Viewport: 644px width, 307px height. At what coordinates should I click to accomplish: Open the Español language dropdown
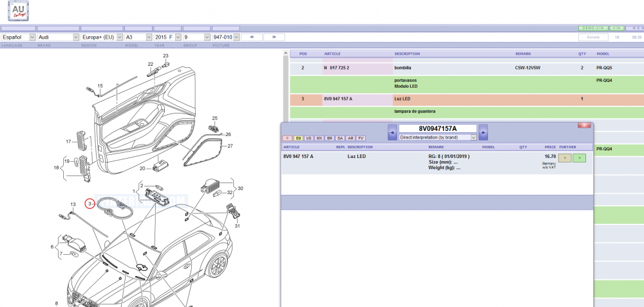(x=19, y=37)
